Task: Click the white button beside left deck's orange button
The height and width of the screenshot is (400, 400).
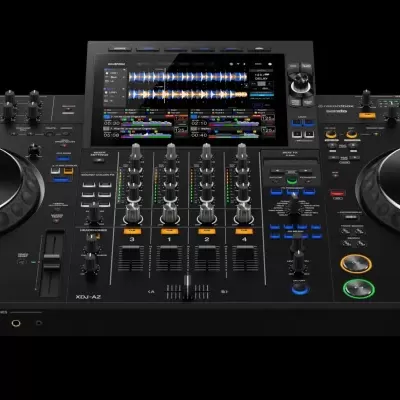Action: (56, 171)
